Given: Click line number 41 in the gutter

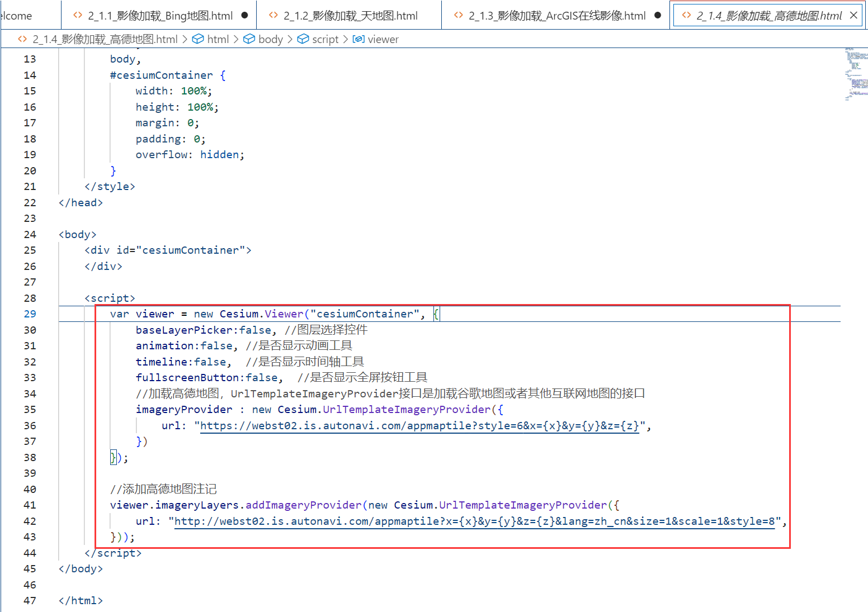Looking at the screenshot, I should pyautogui.click(x=30, y=505).
